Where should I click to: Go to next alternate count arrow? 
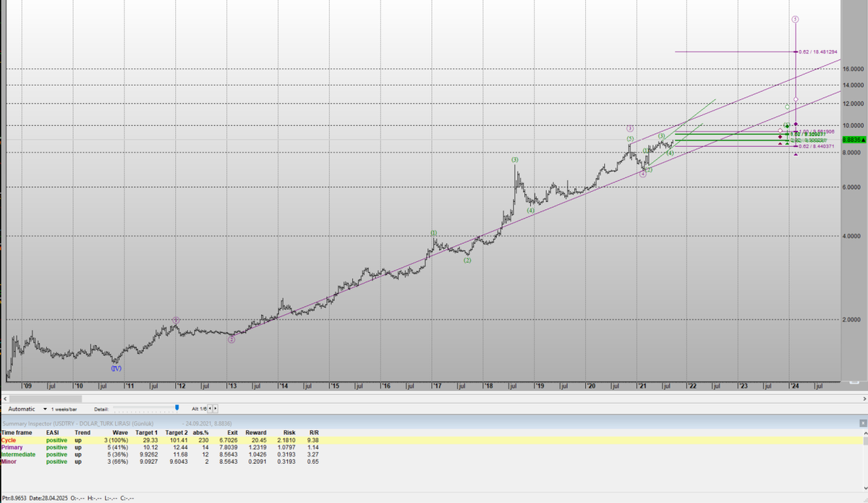tap(215, 409)
